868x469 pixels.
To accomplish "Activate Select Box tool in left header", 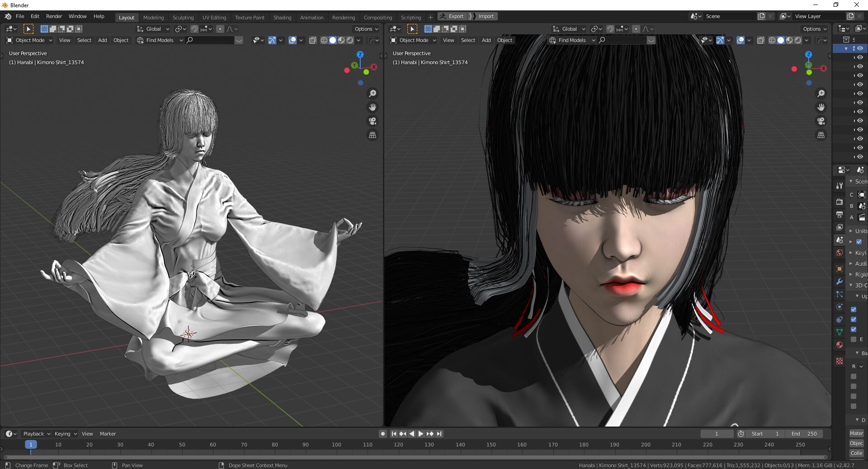I will 28,29.
